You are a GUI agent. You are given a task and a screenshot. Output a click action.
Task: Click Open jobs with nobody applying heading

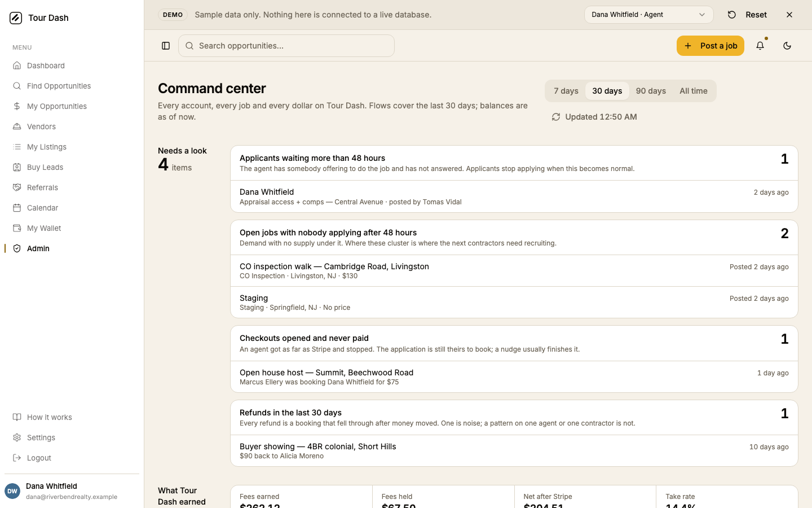(x=328, y=233)
